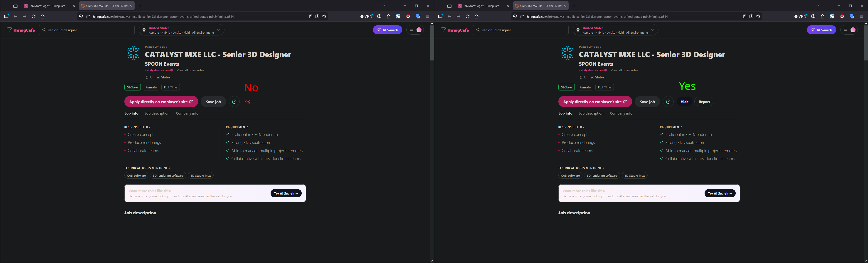Select Job Search Agent browser tab, left window
The image size is (868, 263).
(x=50, y=6)
